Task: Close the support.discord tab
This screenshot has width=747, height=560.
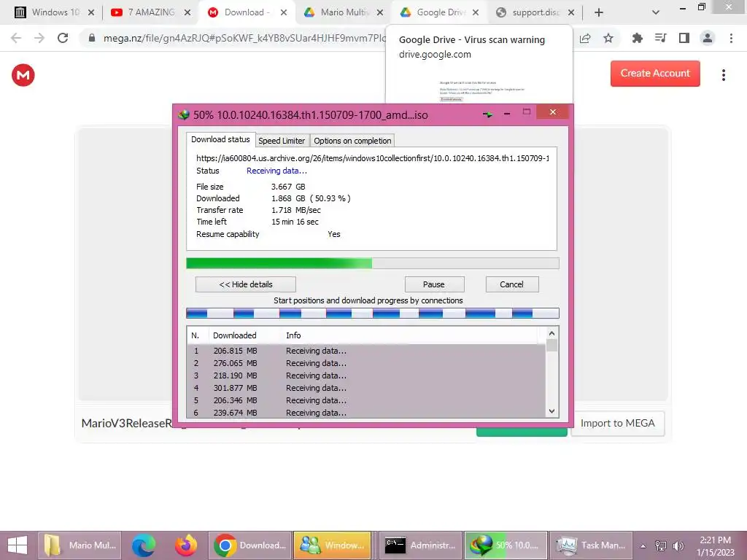Action: tap(571, 13)
